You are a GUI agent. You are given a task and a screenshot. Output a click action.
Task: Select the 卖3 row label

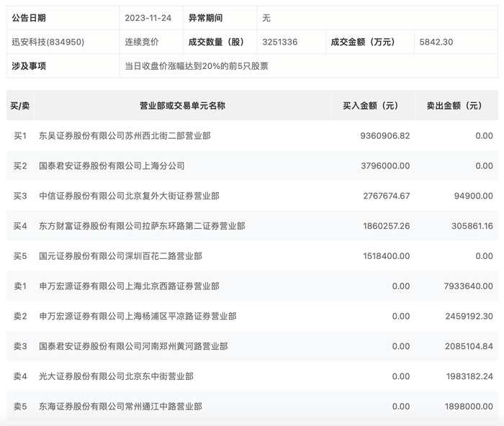coord(20,346)
